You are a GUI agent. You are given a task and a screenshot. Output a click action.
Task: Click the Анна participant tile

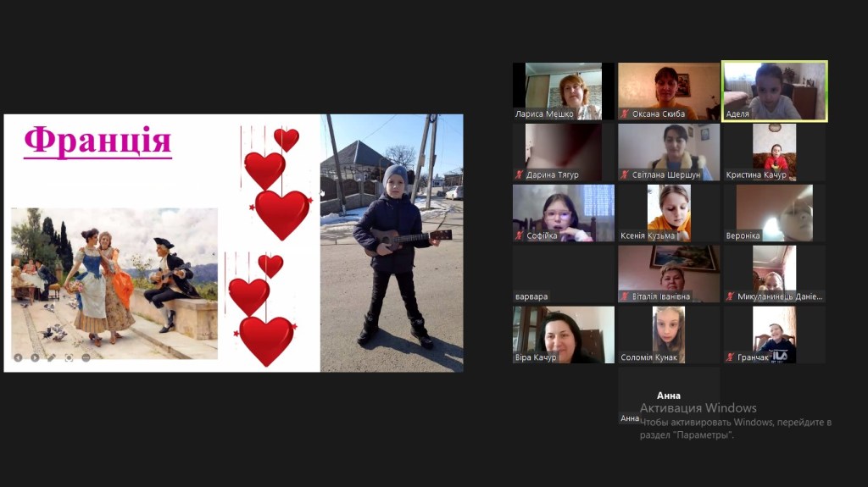669,396
